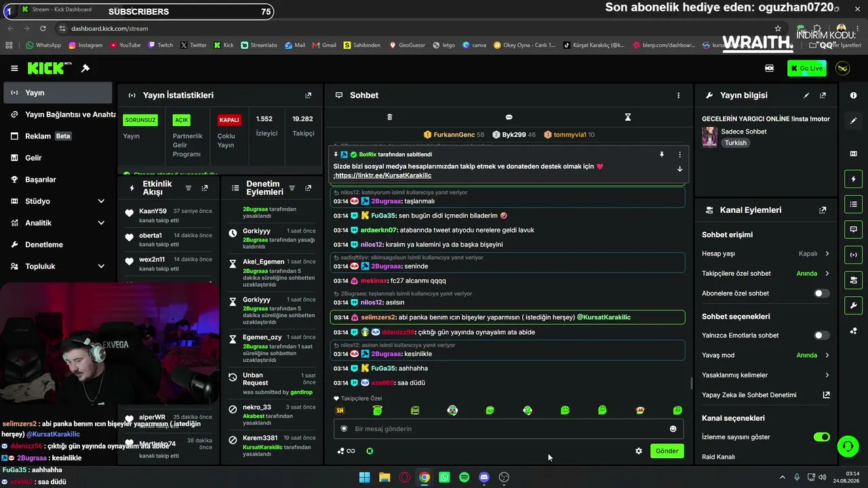
Task: Toggle Yalnızca Emotlarla sohbet switch
Action: [821, 335]
